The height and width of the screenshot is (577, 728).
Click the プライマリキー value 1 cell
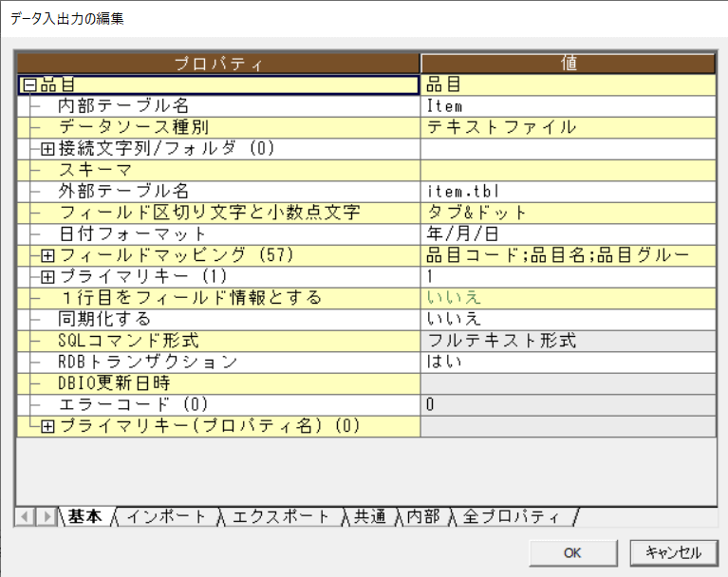pyautogui.click(x=569, y=277)
